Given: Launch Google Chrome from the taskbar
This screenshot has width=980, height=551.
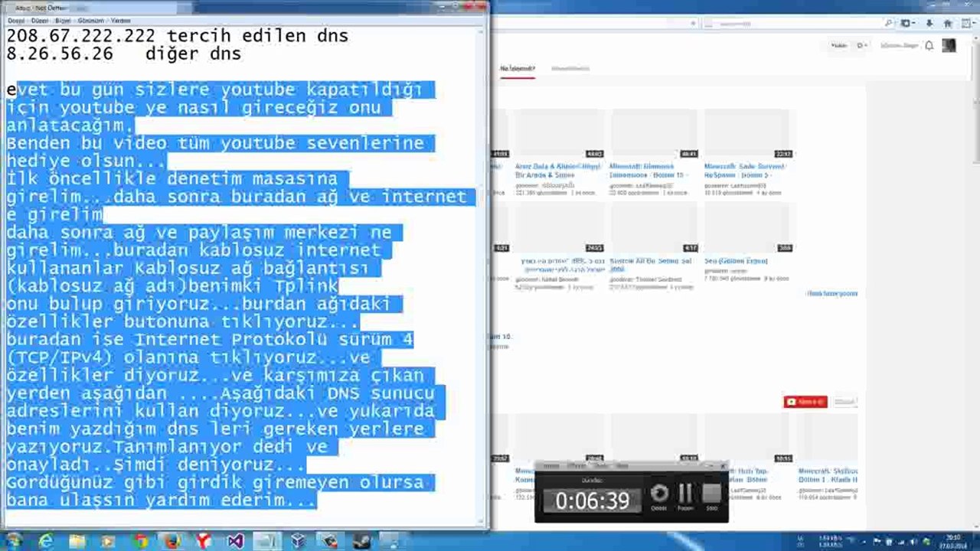Looking at the screenshot, I should pyautogui.click(x=139, y=541).
